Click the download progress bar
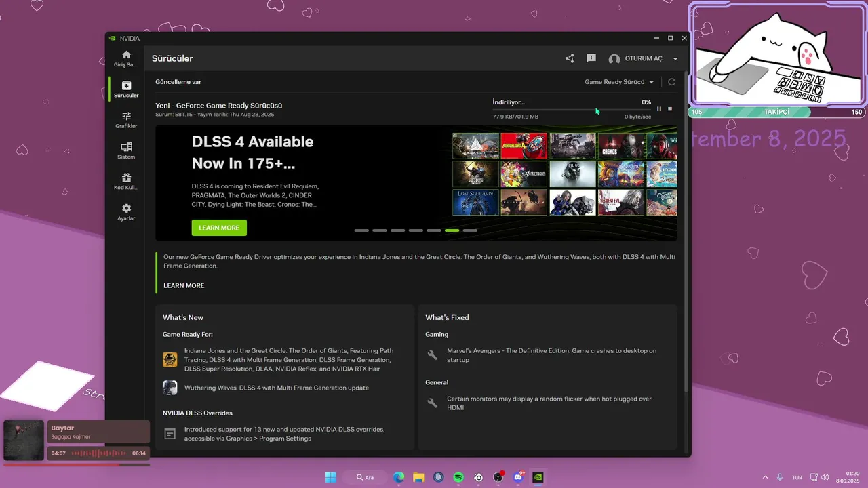Screen dimensions: 868x488 [x=572, y=110]
